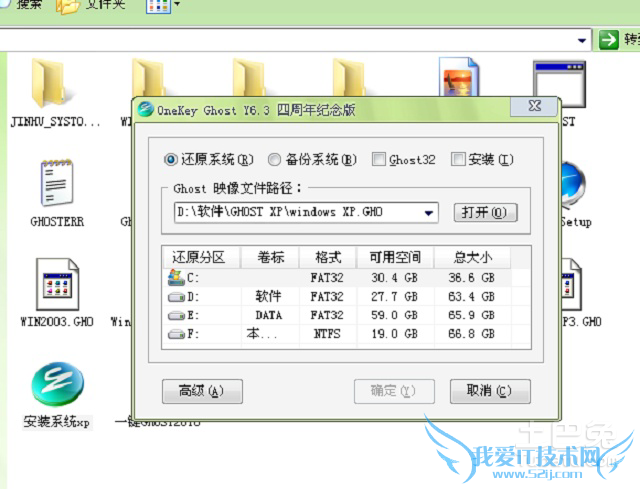Viewport: 640px width, 489px height.
Task: Select the 还原系统(R) radio button
Action: click(171, 159)
